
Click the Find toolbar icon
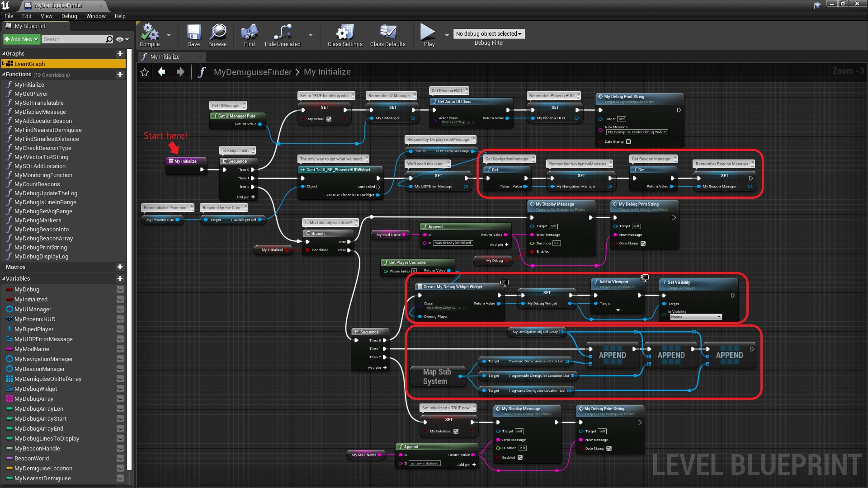pos(249,35)
